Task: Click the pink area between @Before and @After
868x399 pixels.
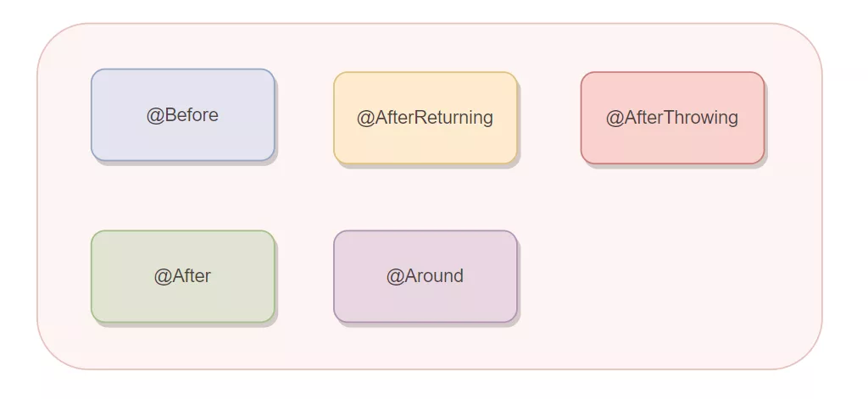Action: click(182, 197)
